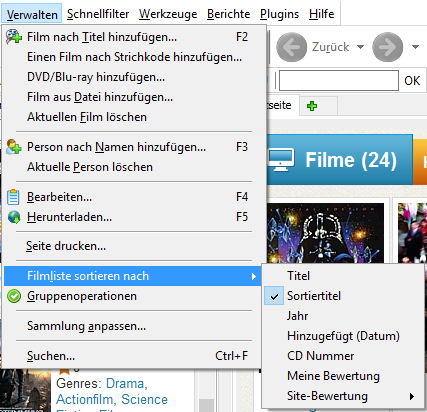The height and width of the screenshot is (412, 427).
Task: Click the forward arrow navigation button
Action: click(387, 47)
